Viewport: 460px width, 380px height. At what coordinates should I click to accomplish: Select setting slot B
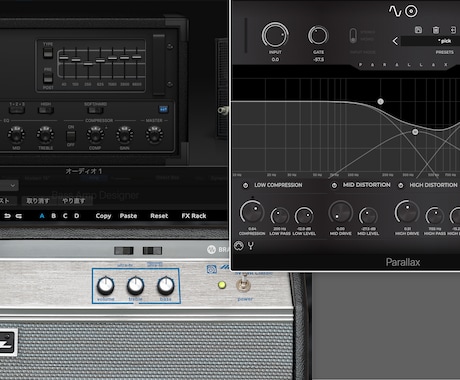click(53, 216)
